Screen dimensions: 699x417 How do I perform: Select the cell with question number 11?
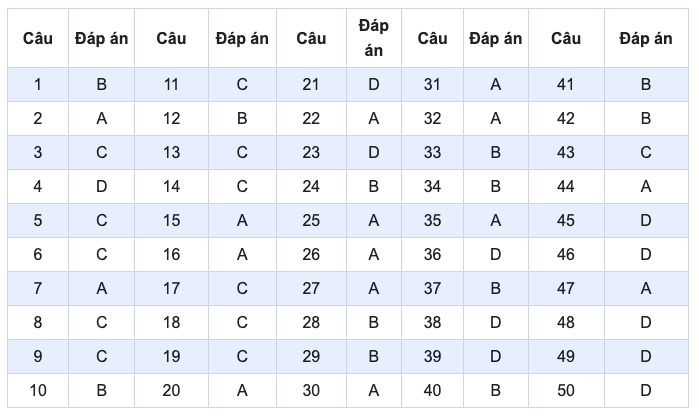(171, 85)
